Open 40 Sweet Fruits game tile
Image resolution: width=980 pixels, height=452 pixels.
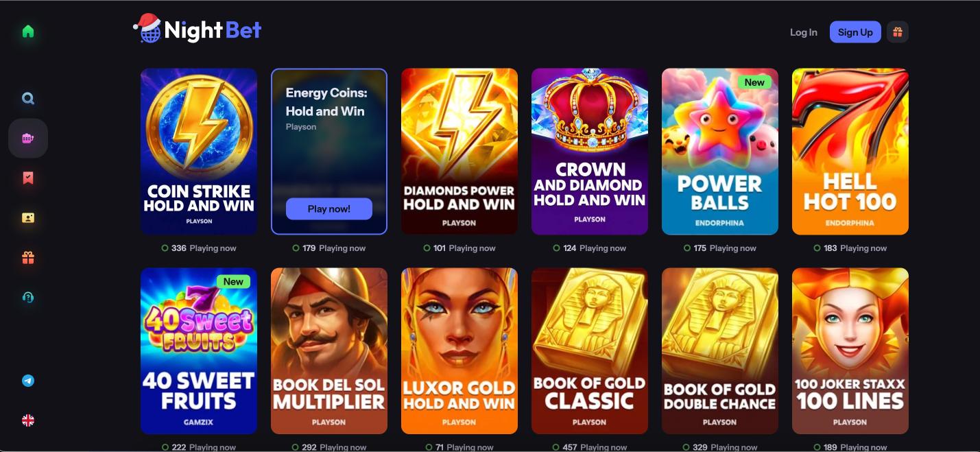point(199,351)
